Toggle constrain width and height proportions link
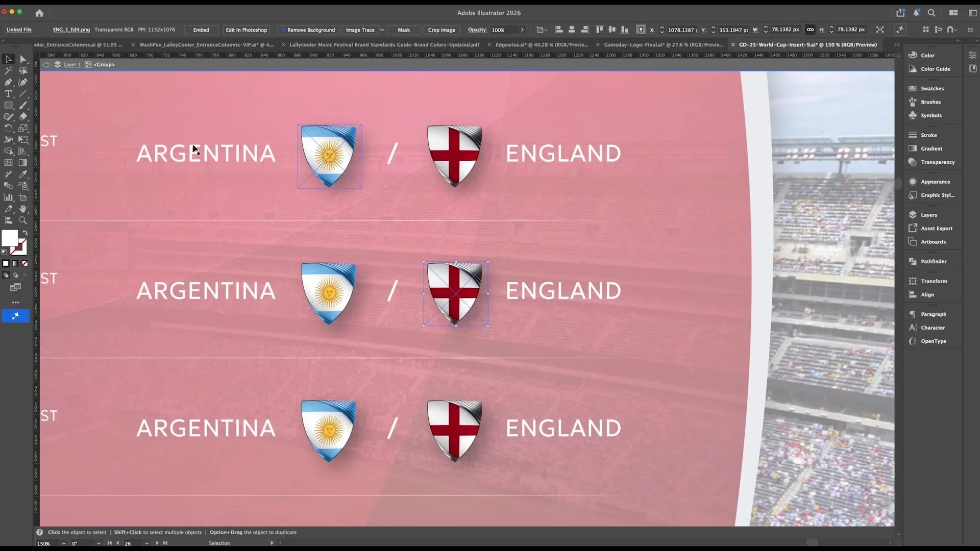 [810, 30]
